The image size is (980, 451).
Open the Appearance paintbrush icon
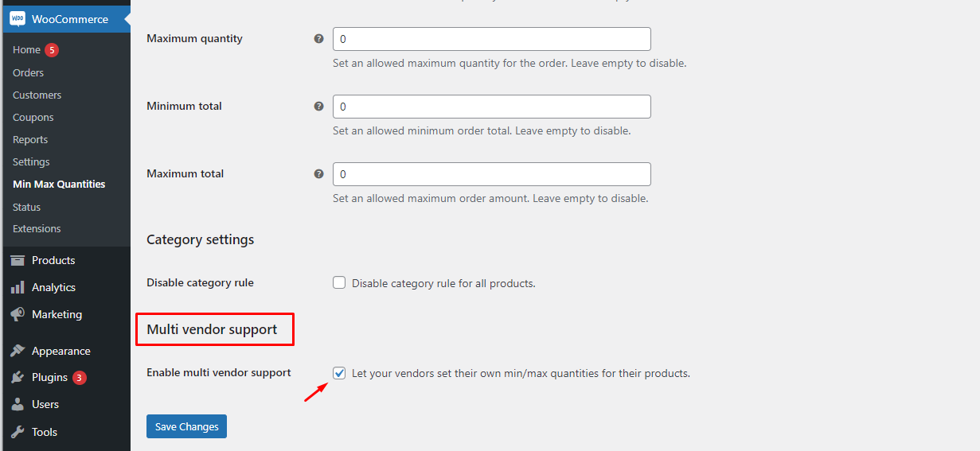(x=18, y=351)
